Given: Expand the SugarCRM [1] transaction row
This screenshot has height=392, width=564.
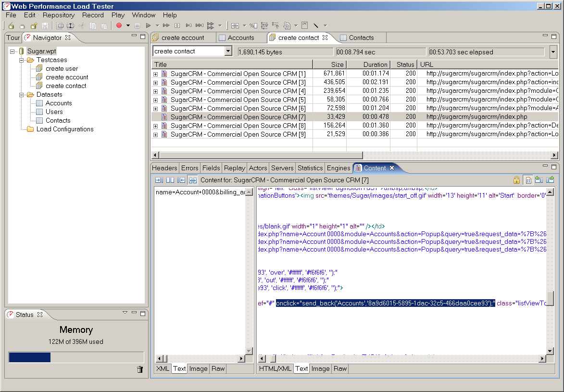Looking at the screenshot, I should click(155, 74).
